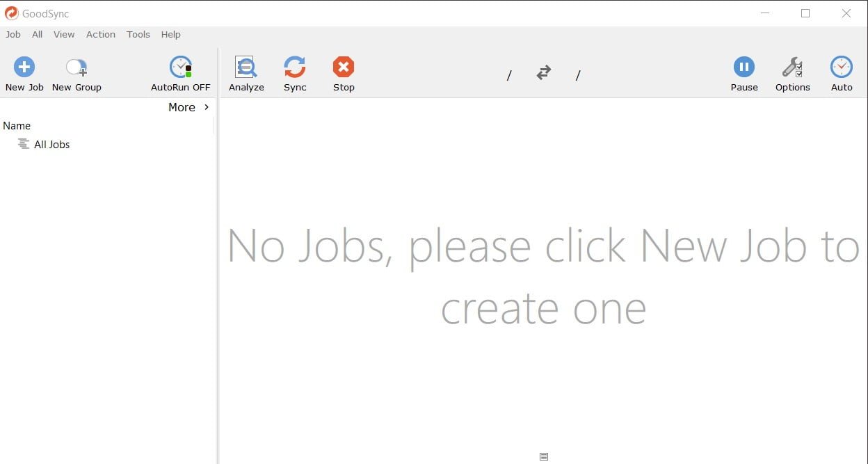Screen dimensions: 868x464
Task: Click the Analyze toolbar icon
Action: 246,67
